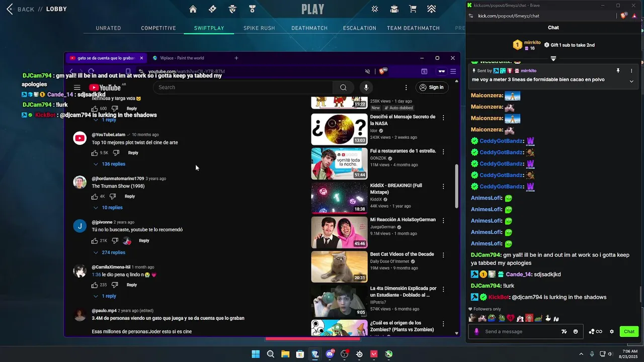Select the Swiftplay mode tab
Image resolution: width=644 pixels, height=362 pixels.
click(209, 28)
